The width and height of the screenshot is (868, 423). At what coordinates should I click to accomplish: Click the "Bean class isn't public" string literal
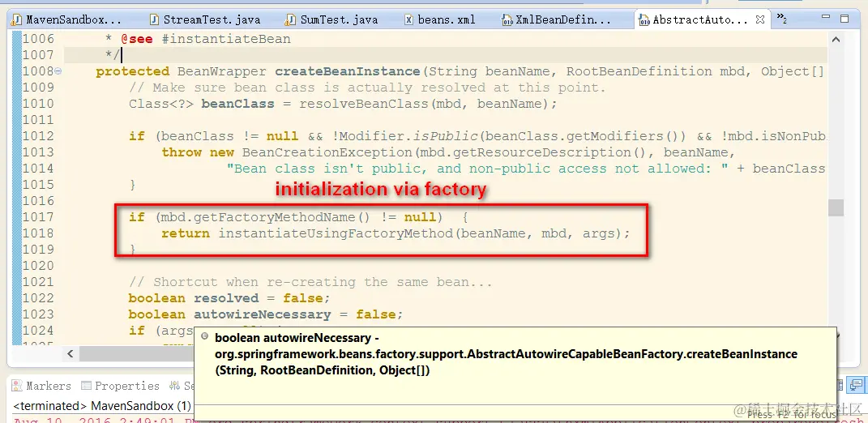477,169
